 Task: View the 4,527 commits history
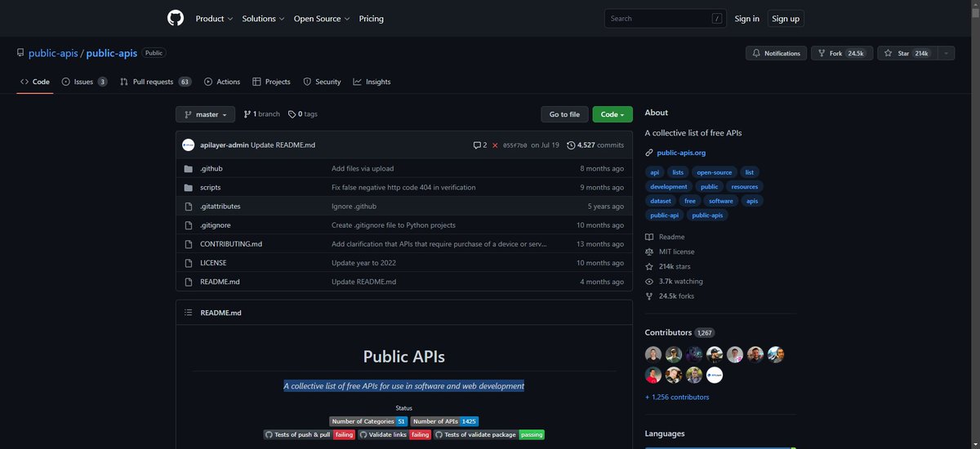(595, 144)
